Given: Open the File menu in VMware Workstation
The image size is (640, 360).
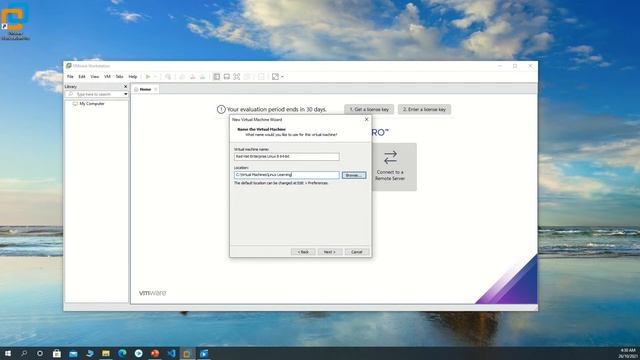Looking at the screenshot, I should (x=70, y=77).
